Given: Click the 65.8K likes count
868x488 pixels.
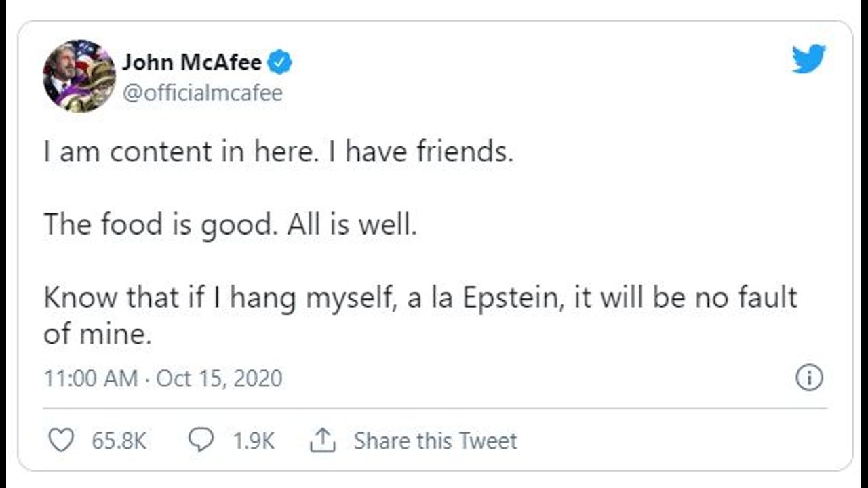Looking at the screenshot, I should (119, 441).
